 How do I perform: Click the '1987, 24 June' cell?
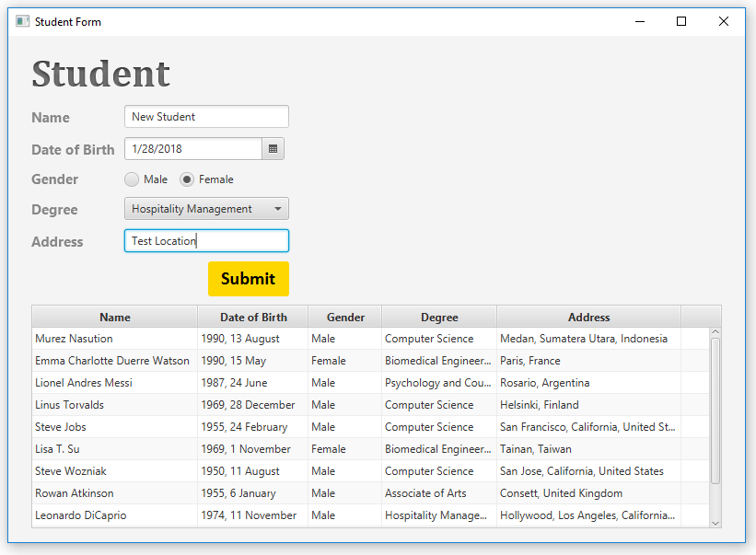(252, 383)
